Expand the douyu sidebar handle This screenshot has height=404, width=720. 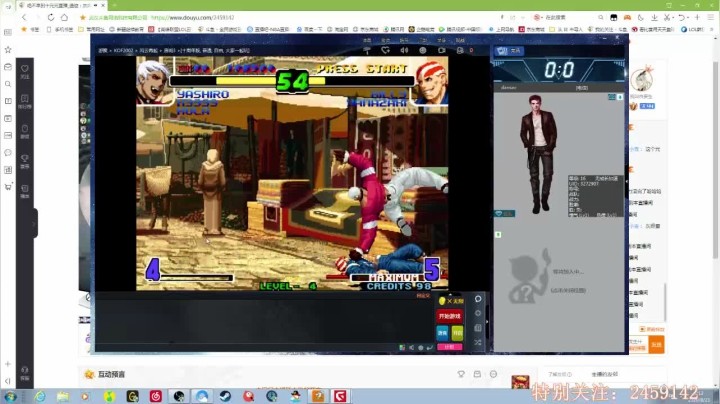pos(34,224)
